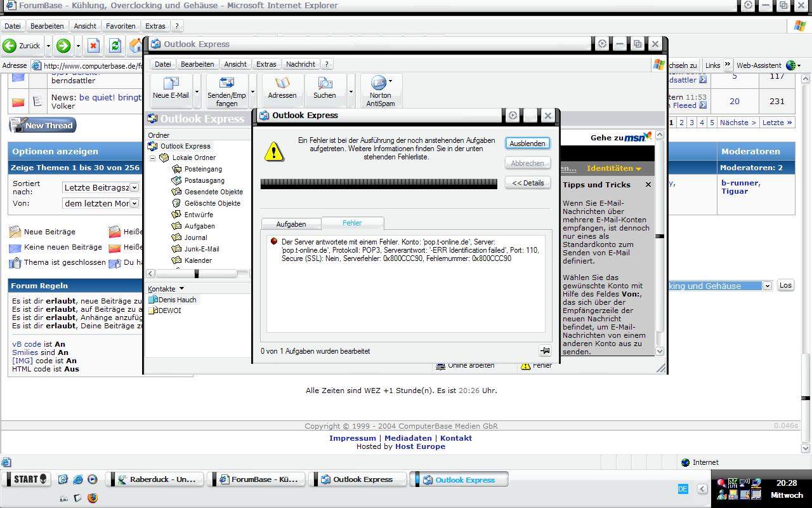Switch to the Aufgaben tab
The height and width of the screenshot is (508, 812).
(291, 224)
